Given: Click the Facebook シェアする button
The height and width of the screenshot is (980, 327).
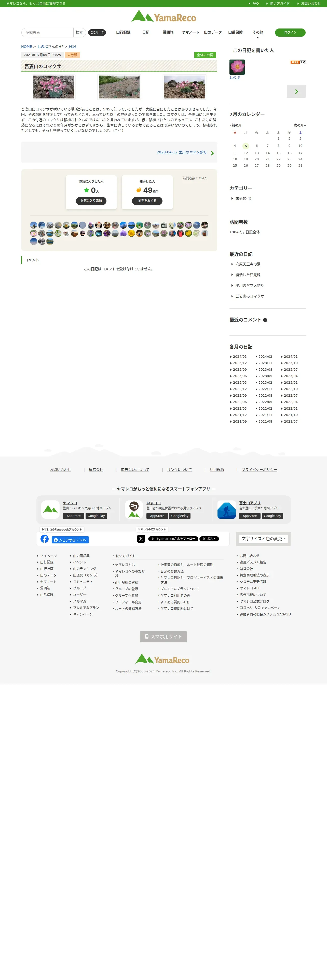Looking at the screenshot, I should [71, 540].
